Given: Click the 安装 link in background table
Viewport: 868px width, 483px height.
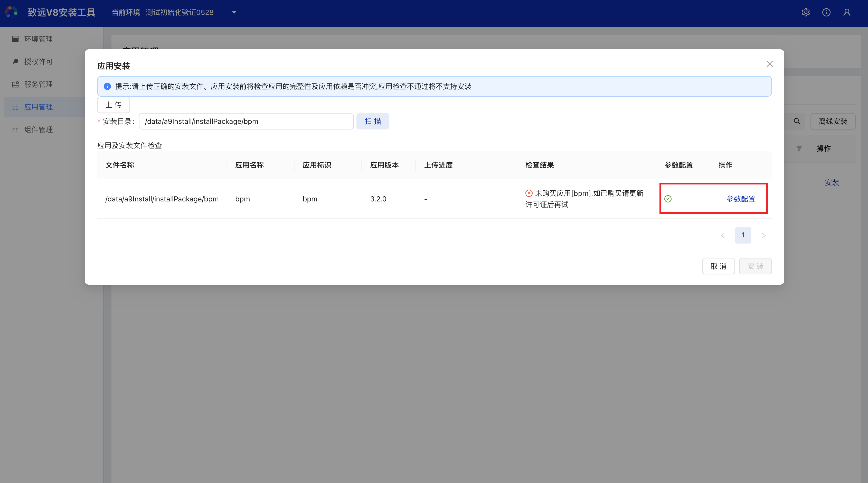Looking at the screenshot, I should tap(832, 183).
